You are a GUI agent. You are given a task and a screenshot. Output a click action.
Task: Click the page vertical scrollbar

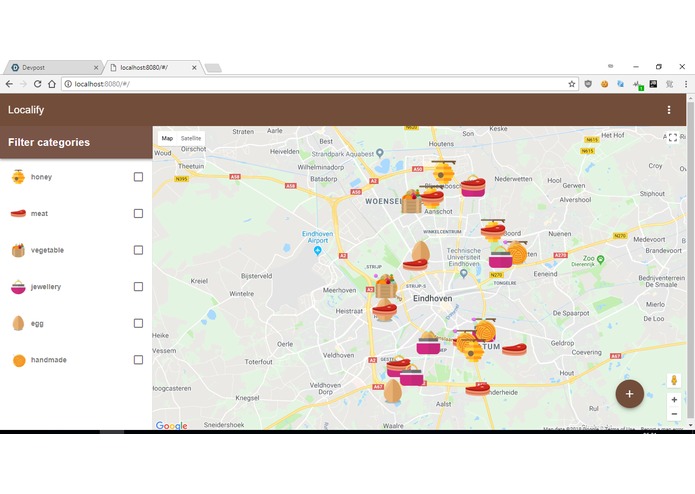point(690,261)
